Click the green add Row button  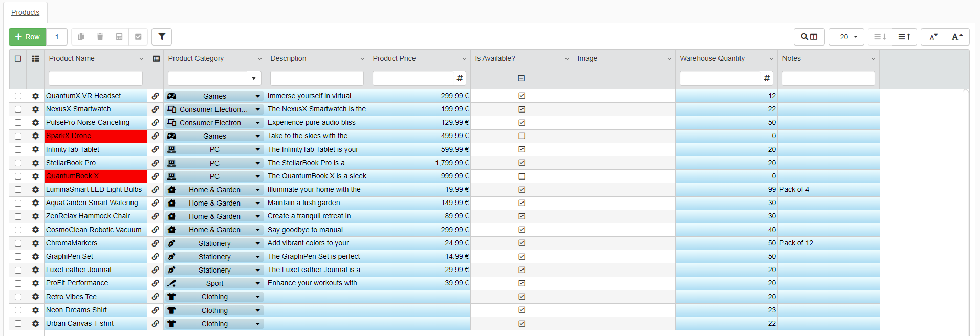click(28, 37)
